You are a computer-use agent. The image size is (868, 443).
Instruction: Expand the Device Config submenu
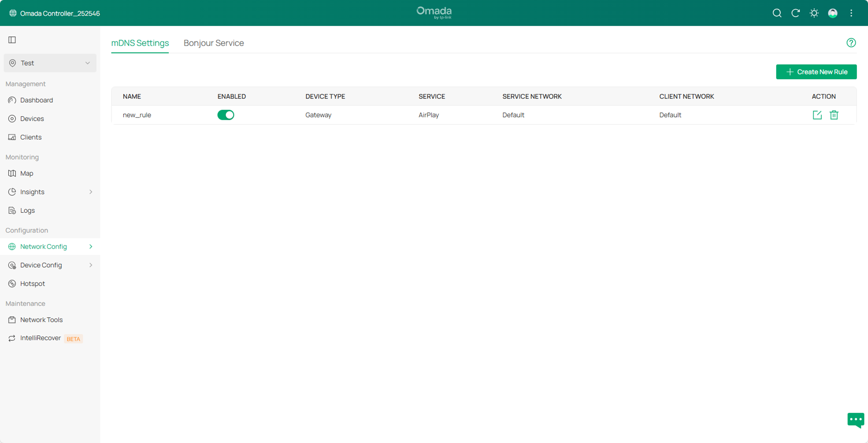coord(50,265)
